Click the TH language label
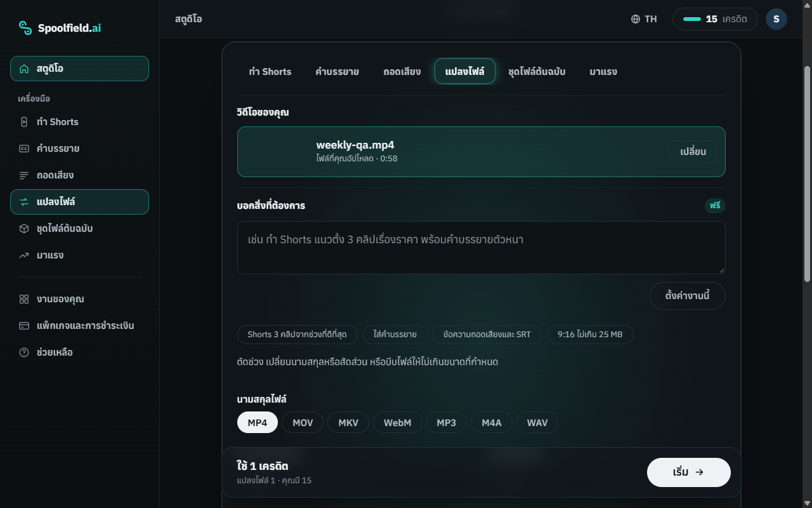This screenshot has height=508, width=812. [651, 19]
